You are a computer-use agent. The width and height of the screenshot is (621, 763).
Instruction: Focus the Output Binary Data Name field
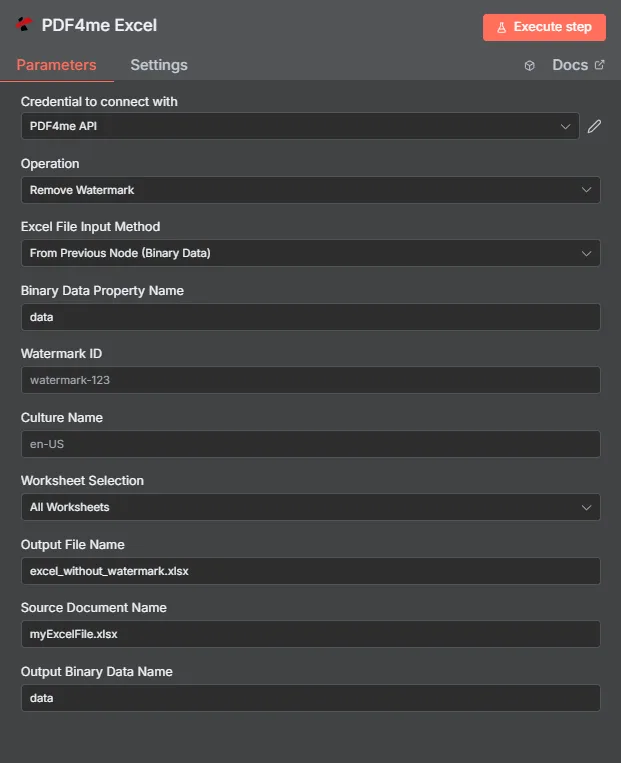pos(310,698)
